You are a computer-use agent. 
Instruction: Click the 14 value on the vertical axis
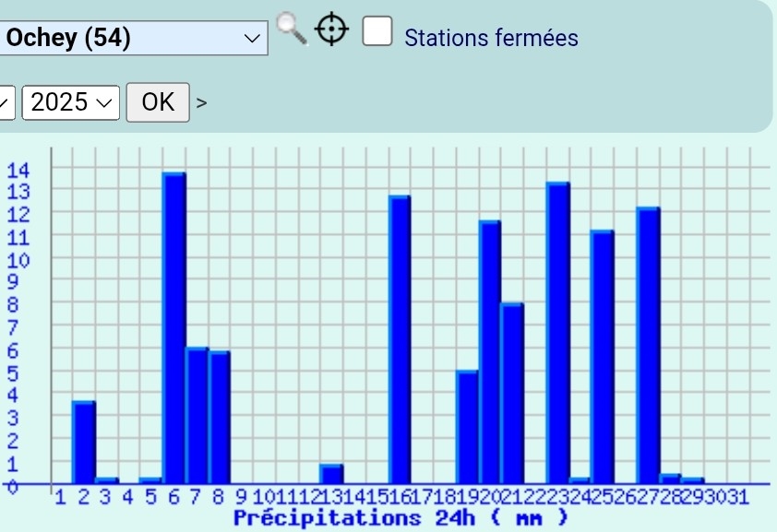click(x=18, y=171)
